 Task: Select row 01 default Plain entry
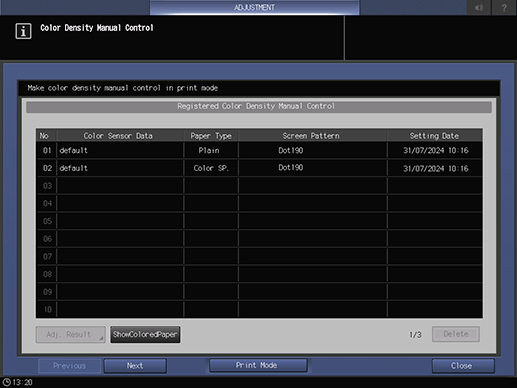[259, 150]
